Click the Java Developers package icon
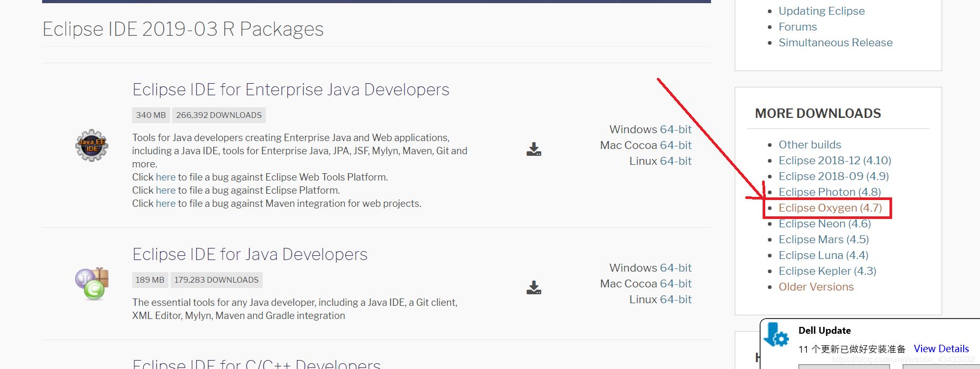Viewport: 980px width, 369px height. 92,284
